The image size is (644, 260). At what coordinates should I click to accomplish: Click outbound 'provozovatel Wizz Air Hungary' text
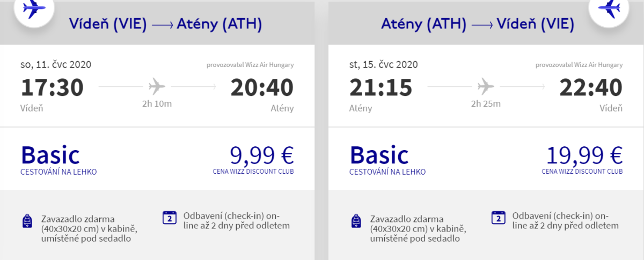250,65
